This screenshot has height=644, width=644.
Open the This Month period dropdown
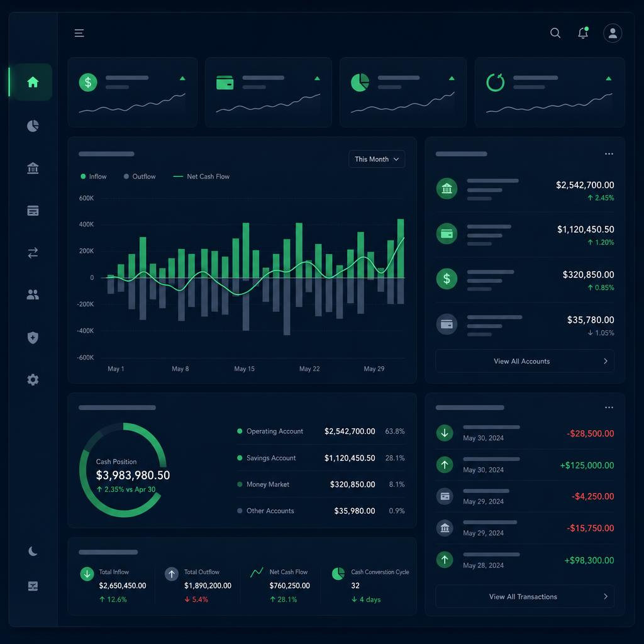pyautogui.click(x=377, y=159)
